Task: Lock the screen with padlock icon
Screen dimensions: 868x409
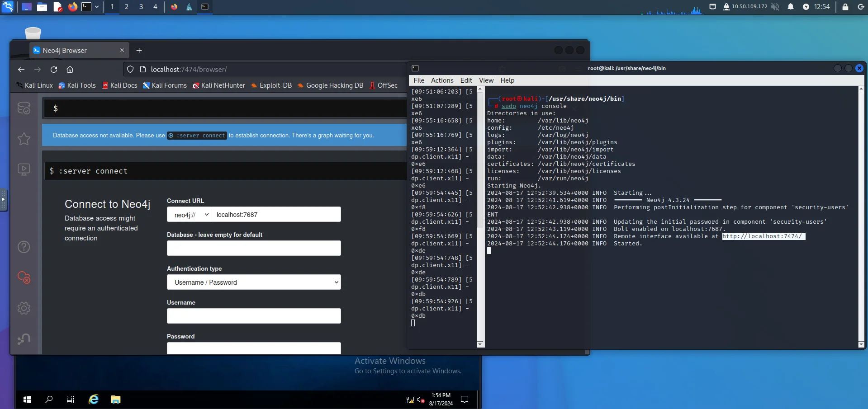Action: [x=845, y=7]
